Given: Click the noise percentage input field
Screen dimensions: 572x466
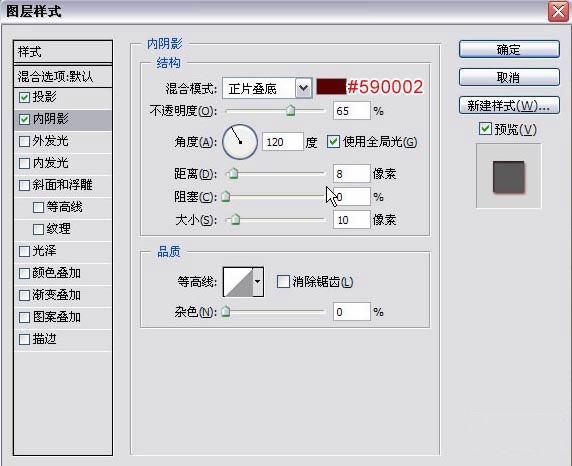Looking at the screenshot, I should coord(352,312).
